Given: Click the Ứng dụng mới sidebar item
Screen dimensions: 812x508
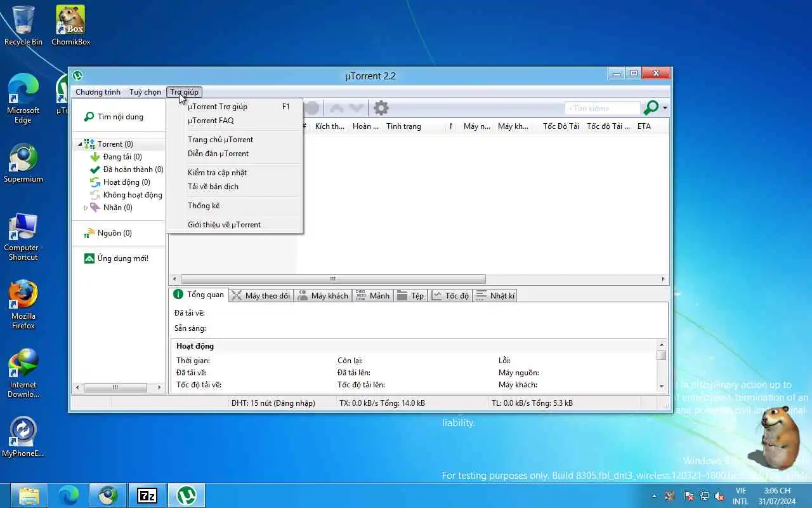Looking at the screenshot, I should [x=117, y=258].
